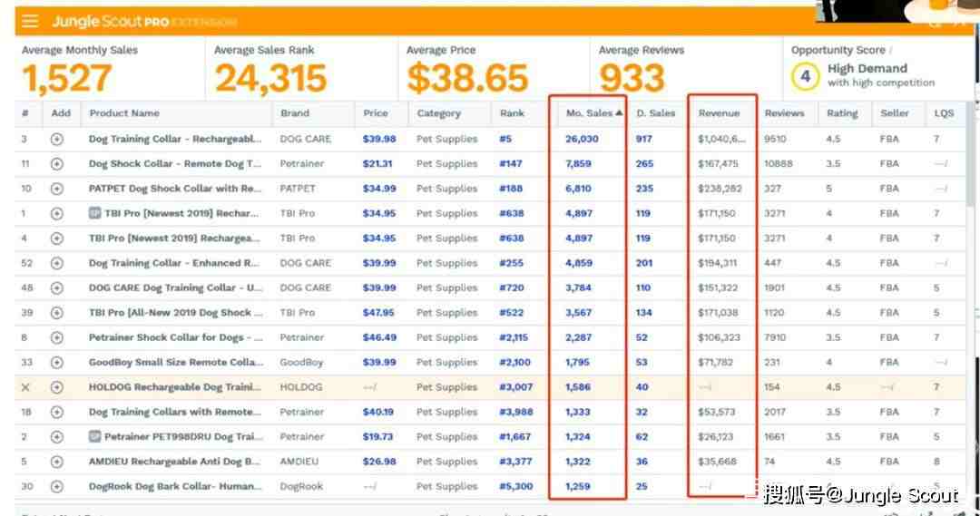
Task: Add the TBI Pro row numbered 4
Action: tap(57, 238)
